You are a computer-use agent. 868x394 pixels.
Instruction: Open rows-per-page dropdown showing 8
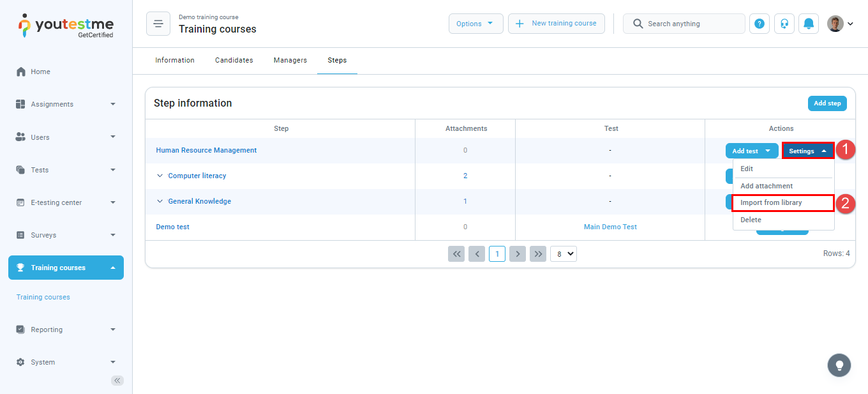(x=563, y=254)
